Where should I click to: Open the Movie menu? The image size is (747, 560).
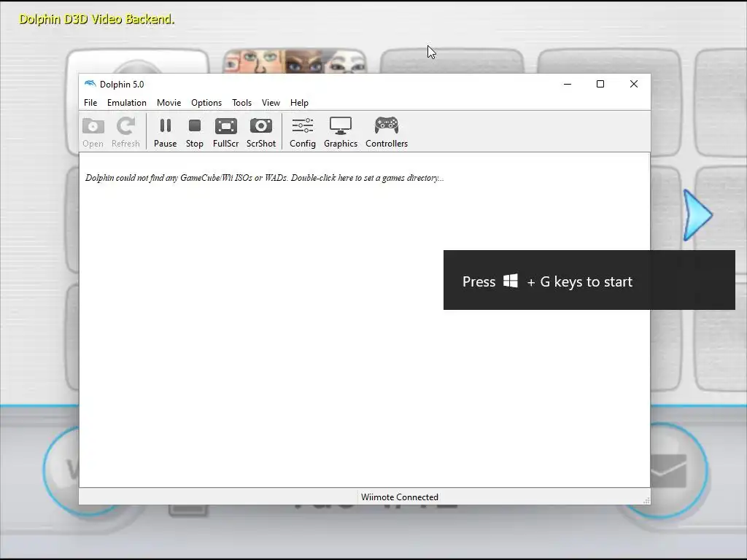tap(169, 102)
